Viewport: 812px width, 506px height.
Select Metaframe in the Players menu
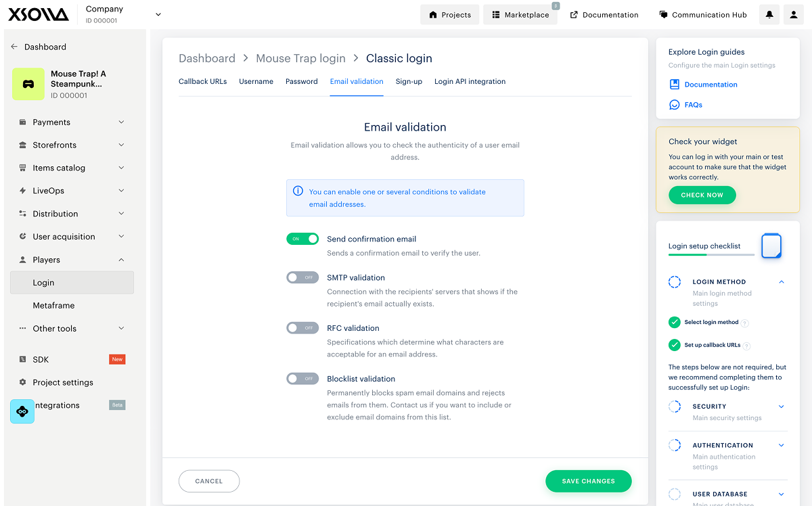click(53, 306)
